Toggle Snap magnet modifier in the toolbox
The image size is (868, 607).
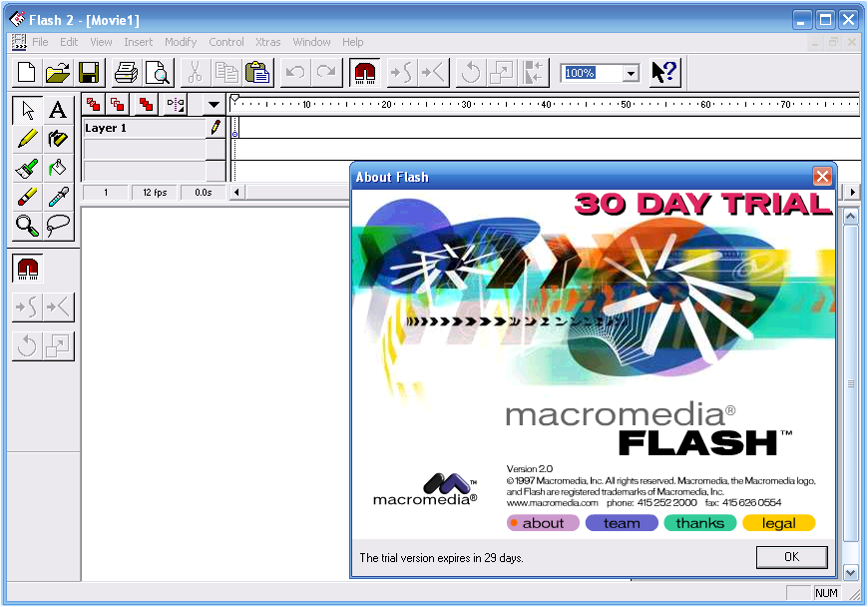click(x=28, y=269)
